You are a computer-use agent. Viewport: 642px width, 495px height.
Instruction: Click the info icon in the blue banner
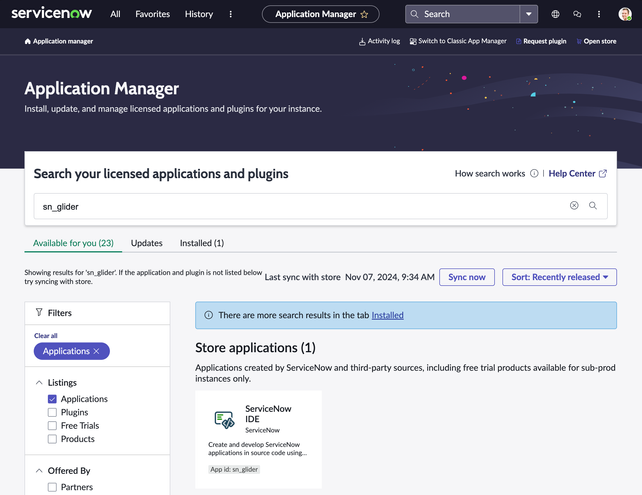208,315
